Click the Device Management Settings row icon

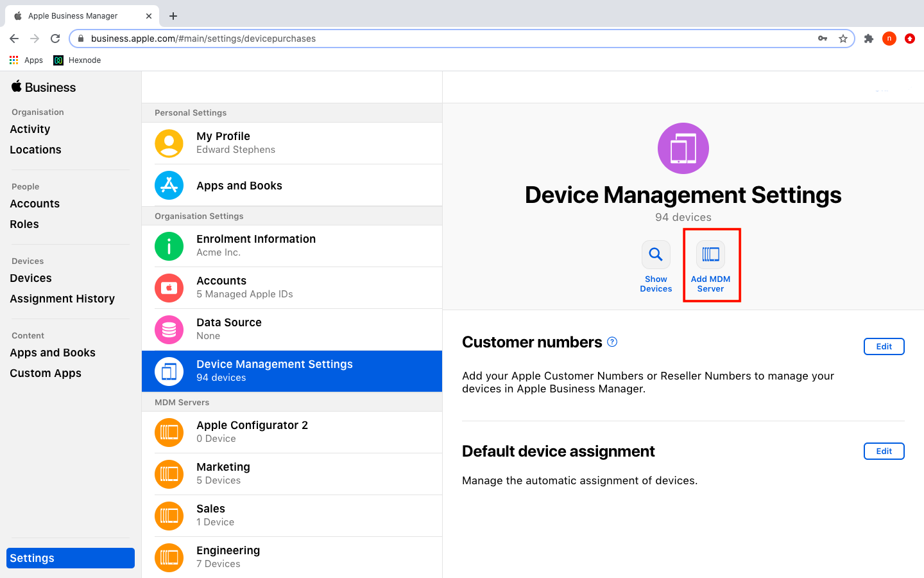click(x=169, y=371)
